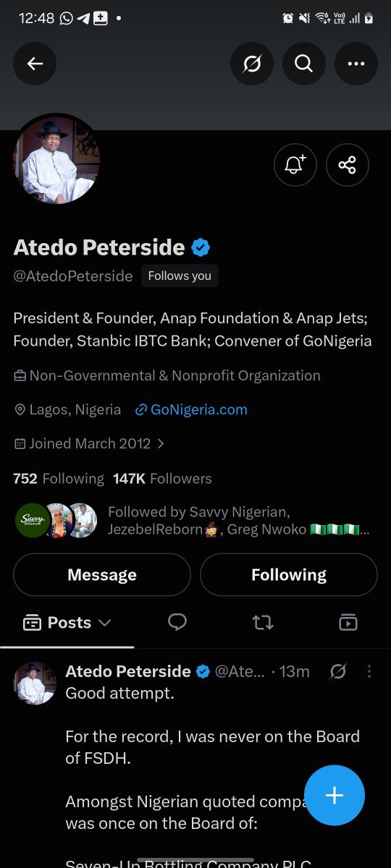391x868 pixels.
Task: Open post options three-dot menu
Action: (369, 671)
